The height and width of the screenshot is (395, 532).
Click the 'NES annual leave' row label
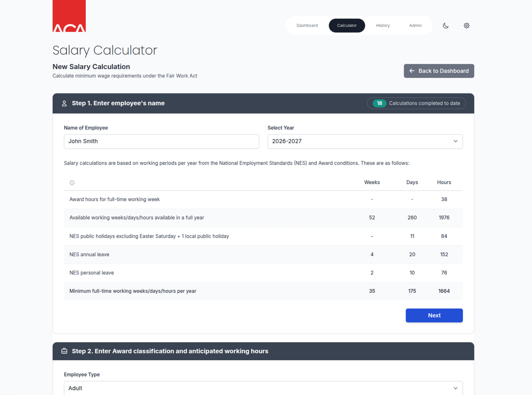[89, 255]
